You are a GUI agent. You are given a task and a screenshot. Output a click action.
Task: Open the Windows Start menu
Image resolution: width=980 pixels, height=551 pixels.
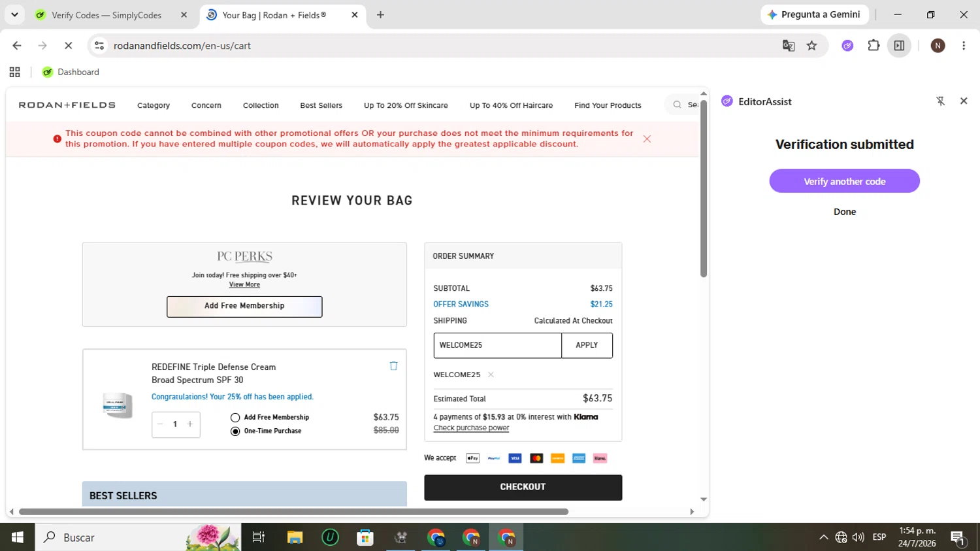[18, 537]
